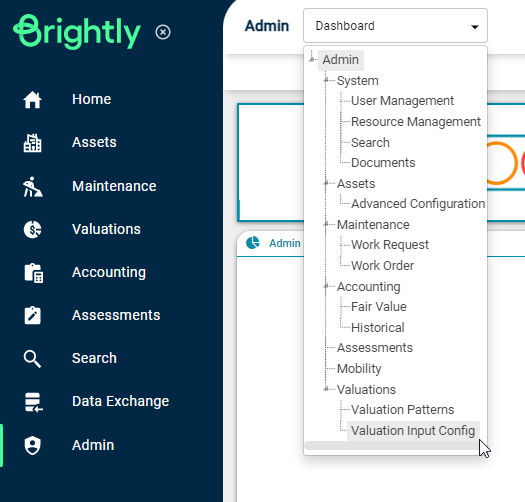525x502 pixels.
Task: Click the Brightly logo
Action: click(x=77, y=32)
